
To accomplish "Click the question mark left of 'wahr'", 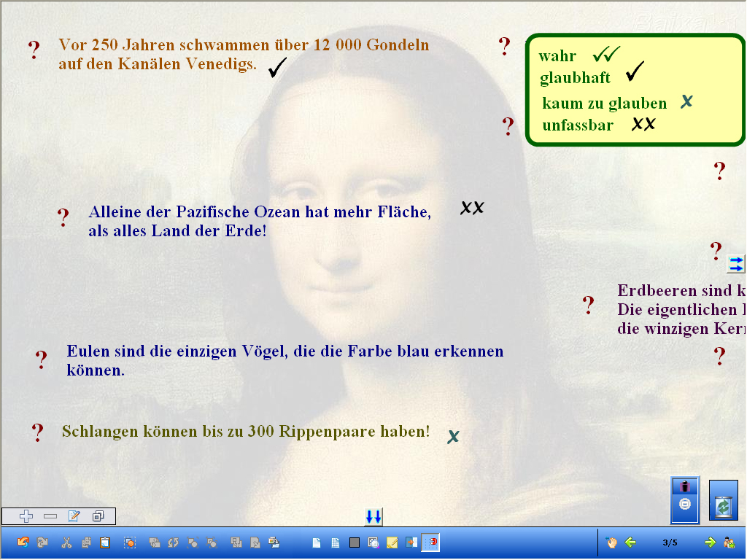I will point(505,46).
